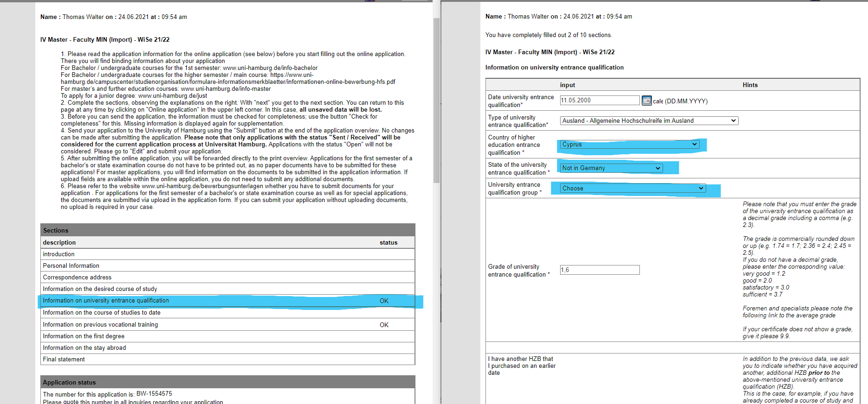868x404 pixels.
Task: Open the introduction section
Action: 59,254
